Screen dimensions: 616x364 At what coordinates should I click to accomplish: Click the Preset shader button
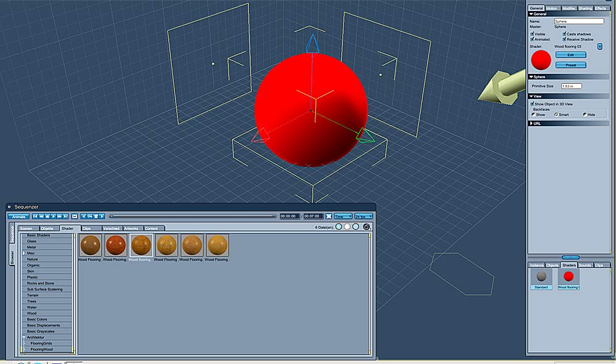571,65
